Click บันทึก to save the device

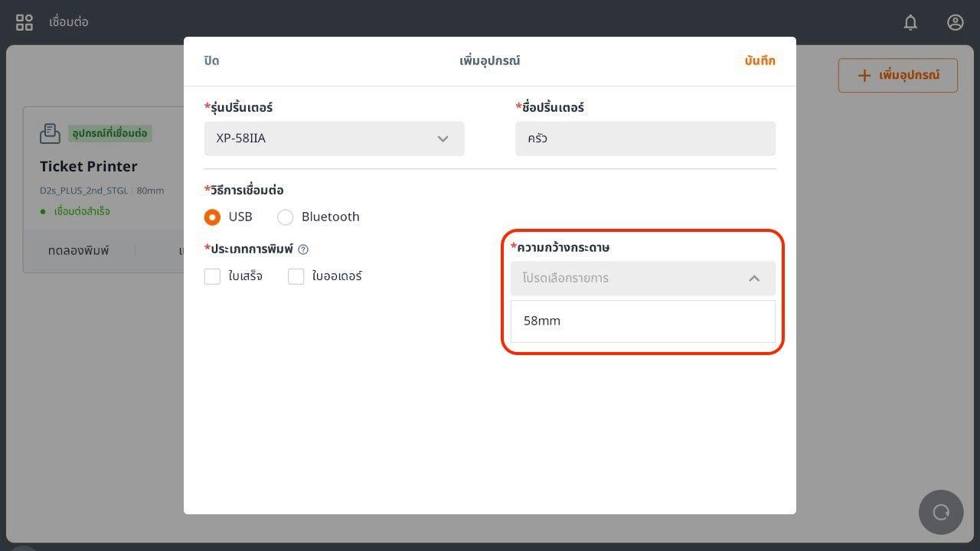click(x=759, y=61)
